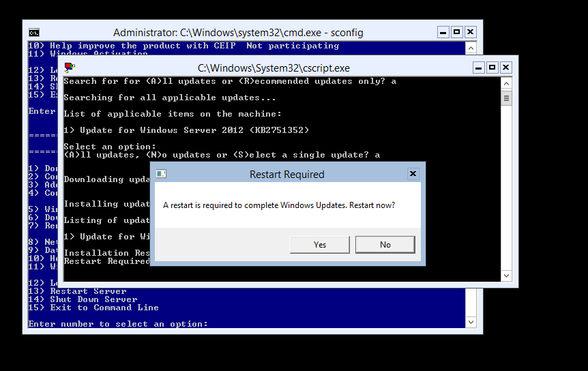Image resolution: width=588 pixels, height=371 pixels.
Task: Click the restart question text in the dialog
Action: (x=279, y=205)
